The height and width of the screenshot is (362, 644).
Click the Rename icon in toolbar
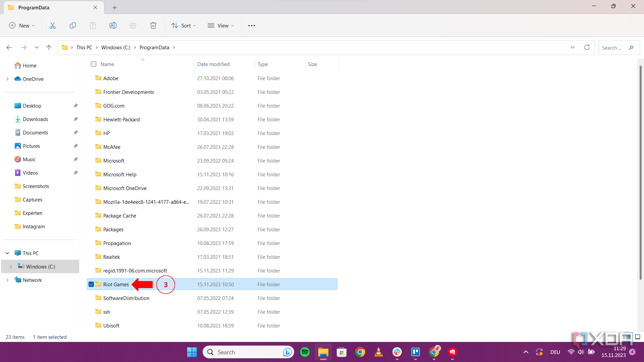[x=113, y=25]
